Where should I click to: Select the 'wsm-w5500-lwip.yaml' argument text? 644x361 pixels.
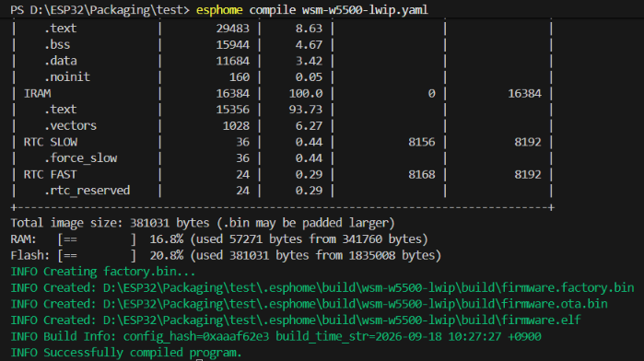pyautogui.click(x=365, y=9)
